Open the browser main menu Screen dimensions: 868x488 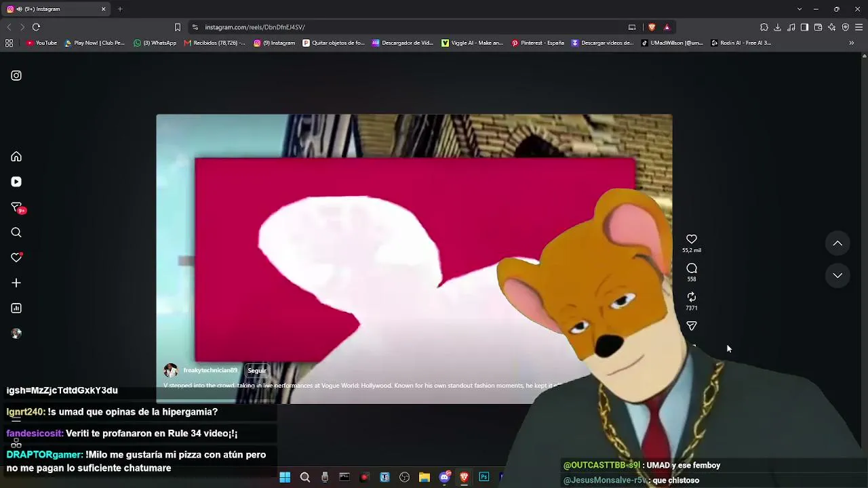(859, 27)
